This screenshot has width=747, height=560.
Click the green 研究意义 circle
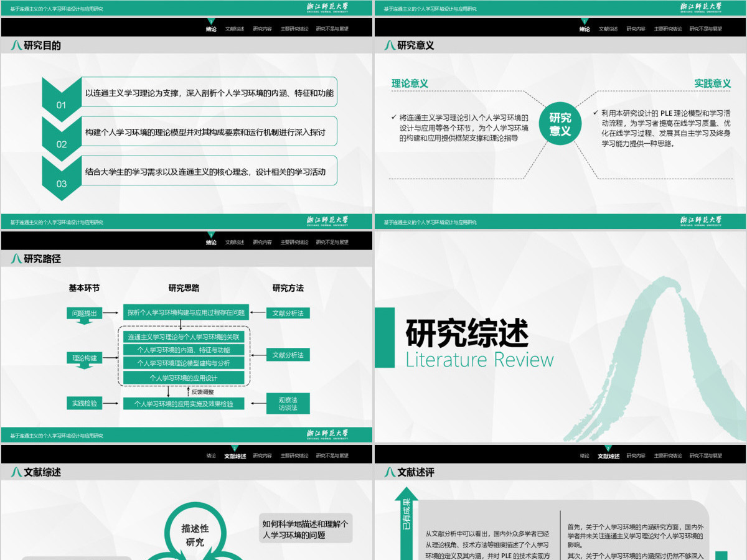[x=560, y=124]
